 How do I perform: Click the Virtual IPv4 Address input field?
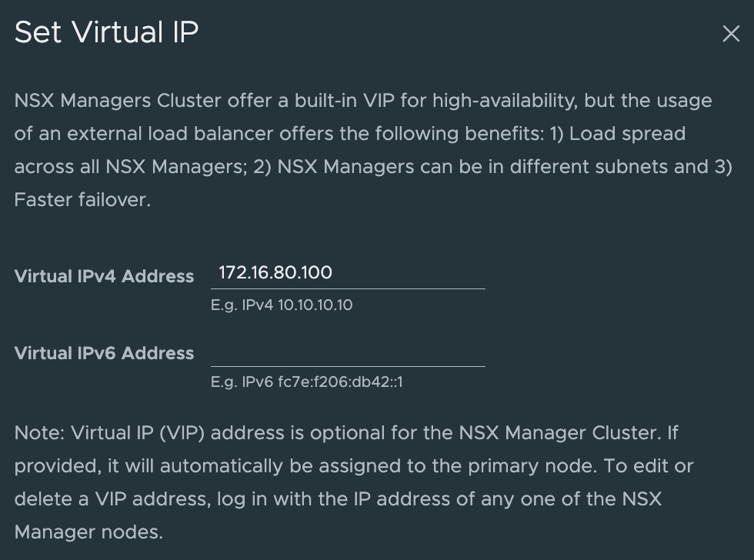point(348,273)
